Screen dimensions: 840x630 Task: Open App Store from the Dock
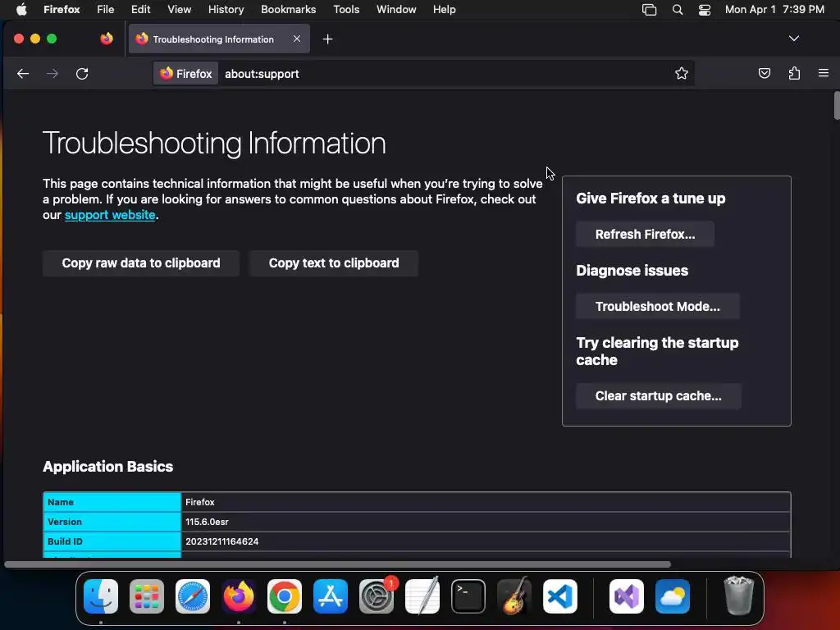point(331,596)
